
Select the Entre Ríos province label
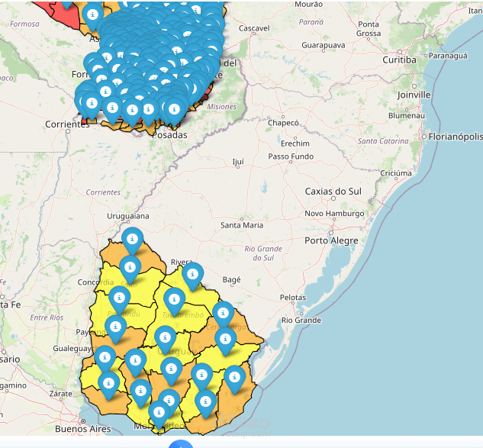point(47,317)
